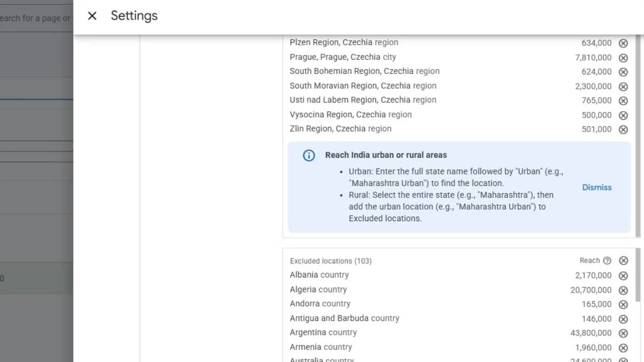The height and width of the screenshot is (362, 644).
Task: Dismiss the India urban or rural tip
Action: (597, 187)
